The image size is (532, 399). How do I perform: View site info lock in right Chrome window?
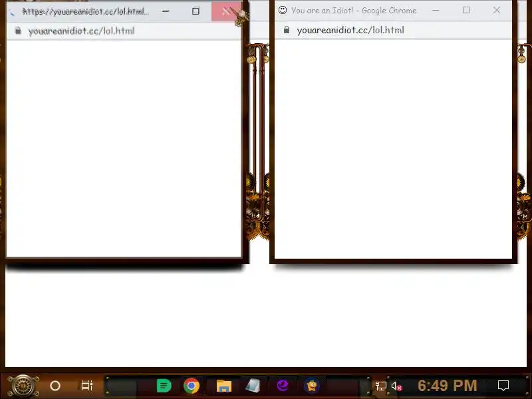[x=287, y=30]
